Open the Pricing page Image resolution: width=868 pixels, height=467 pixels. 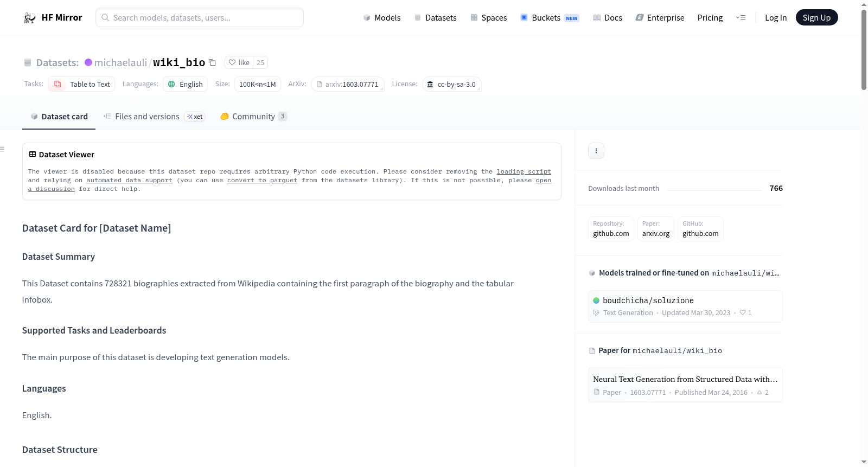(x=710, y=18)
